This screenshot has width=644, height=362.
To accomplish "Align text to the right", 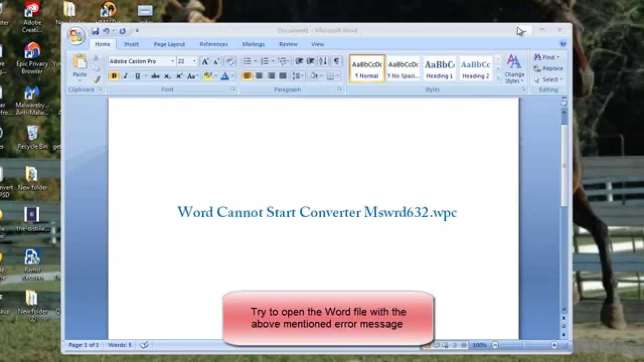I will coord(271,76).
